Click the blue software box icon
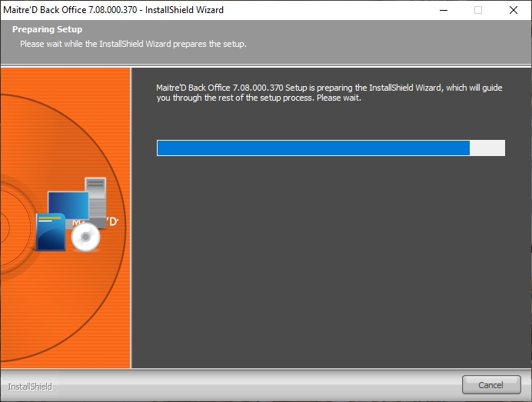 point(51,232)
